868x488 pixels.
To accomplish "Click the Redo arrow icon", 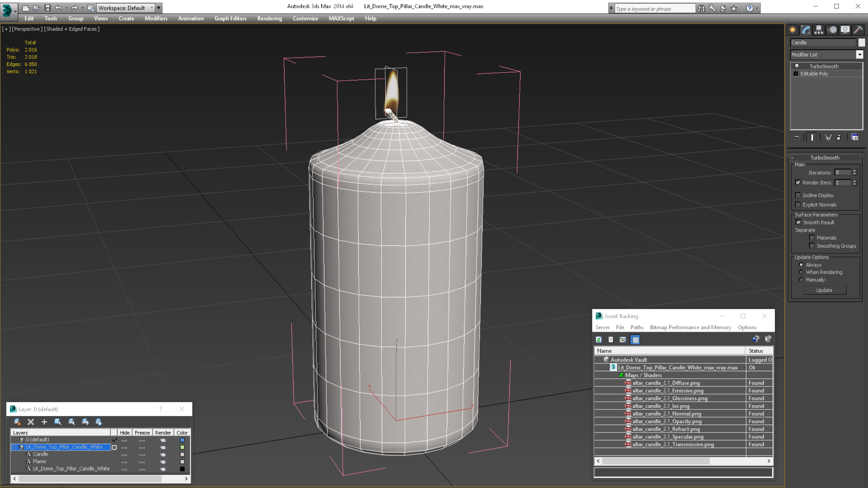I will [x=74, y=8].
